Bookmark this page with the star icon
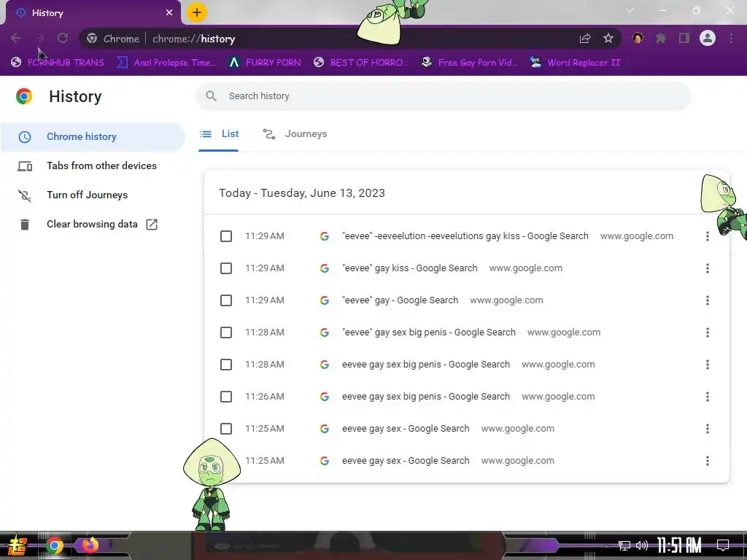Screen dimensions: 747x560 [x=608, y=39]
